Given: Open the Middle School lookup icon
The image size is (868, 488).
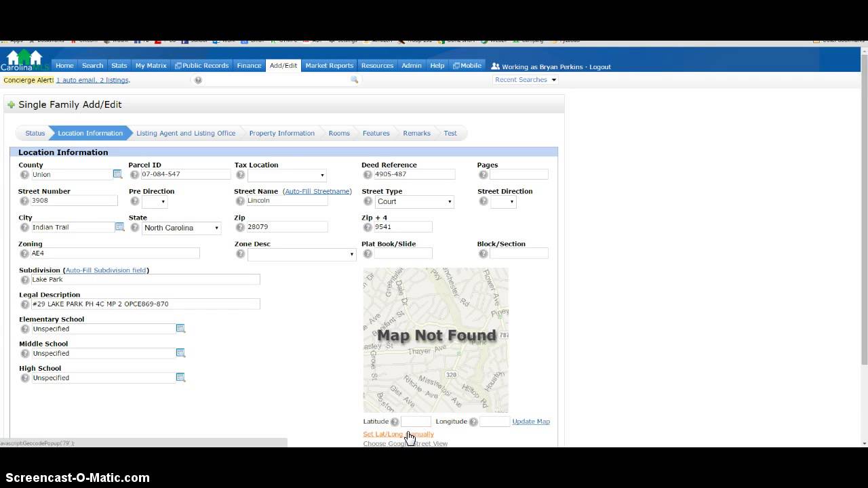Looking at the screenshot, I should click(x=180, y=352).
